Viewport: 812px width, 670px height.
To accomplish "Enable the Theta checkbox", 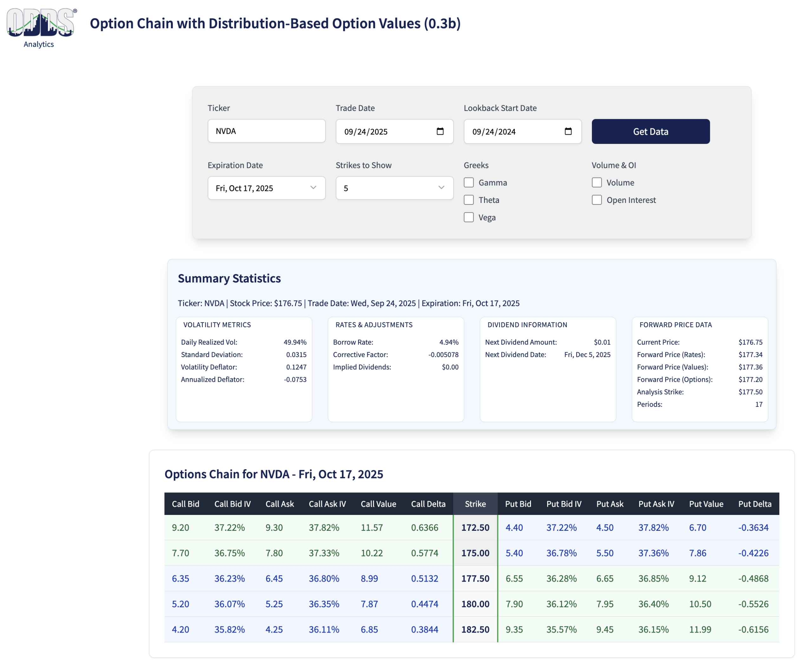I will click(x=468, y=199).
